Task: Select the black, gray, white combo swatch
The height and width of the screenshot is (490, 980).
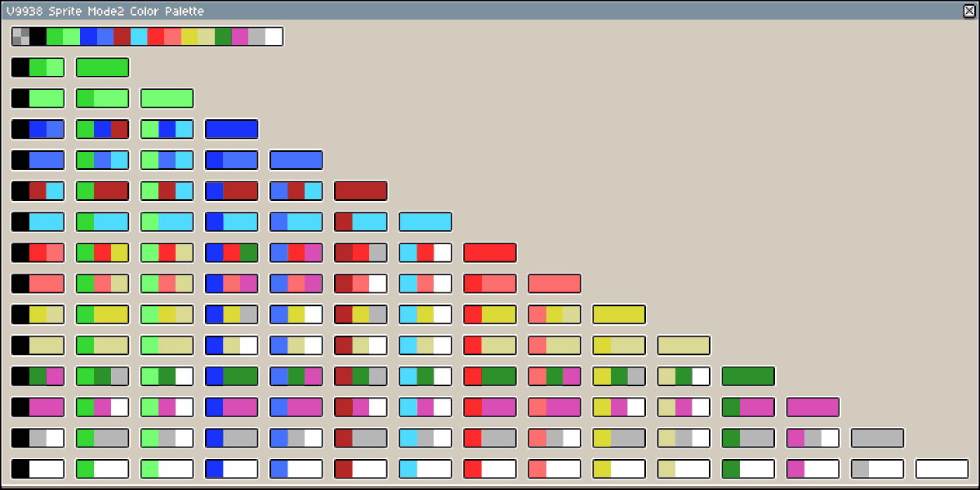Action: [38, 439]
